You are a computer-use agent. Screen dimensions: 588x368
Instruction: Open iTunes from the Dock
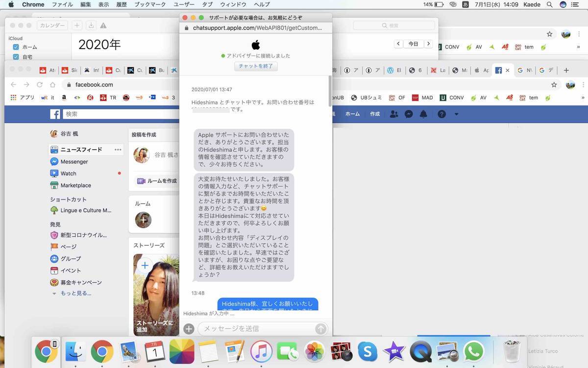pos(262,351)
